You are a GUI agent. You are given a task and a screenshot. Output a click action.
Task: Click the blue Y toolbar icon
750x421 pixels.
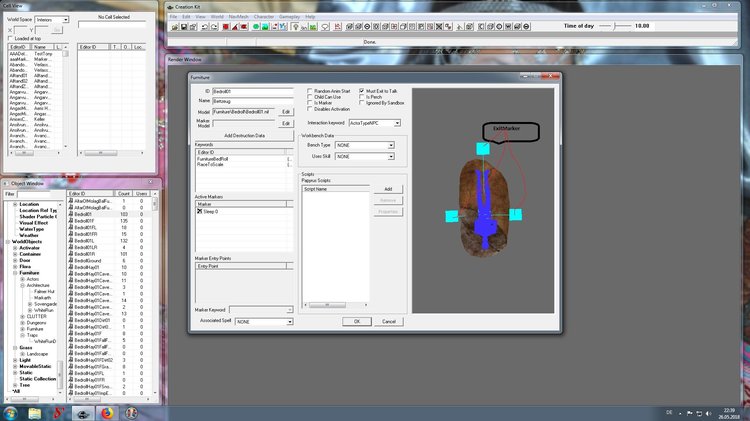[x=283, y=27]
